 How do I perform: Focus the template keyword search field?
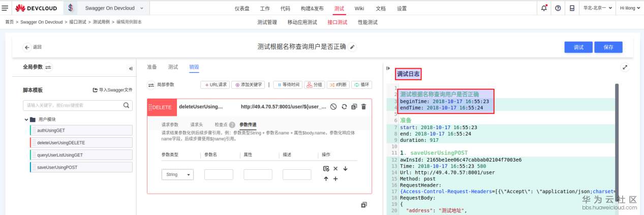[77, 105]
